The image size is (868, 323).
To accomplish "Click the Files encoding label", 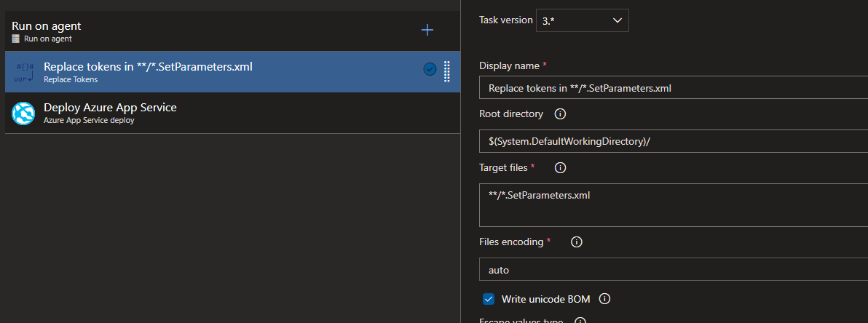I will [x=511, y=242].
